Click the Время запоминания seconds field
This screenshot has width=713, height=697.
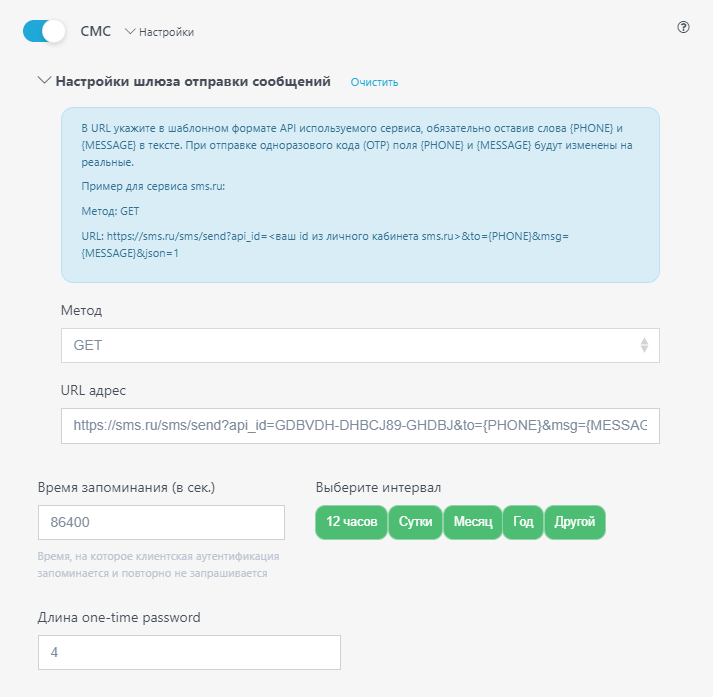161,522
